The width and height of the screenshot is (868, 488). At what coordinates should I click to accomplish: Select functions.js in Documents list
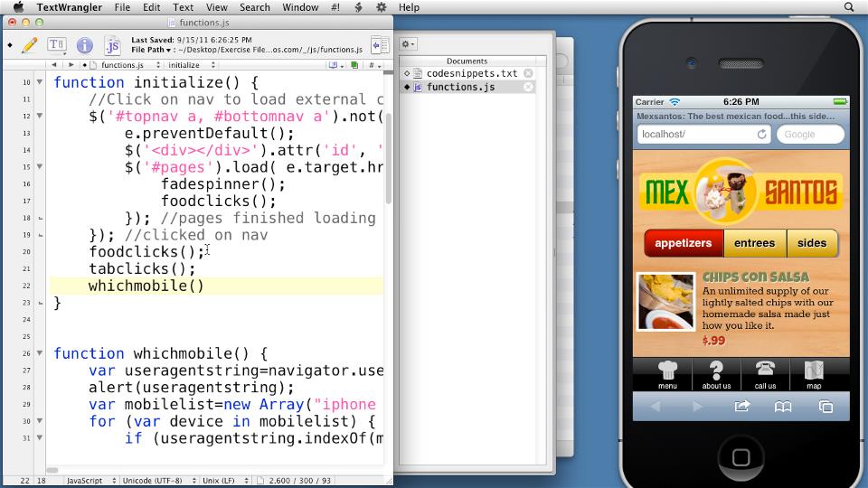pyautogui.click(x=460, y=87)
